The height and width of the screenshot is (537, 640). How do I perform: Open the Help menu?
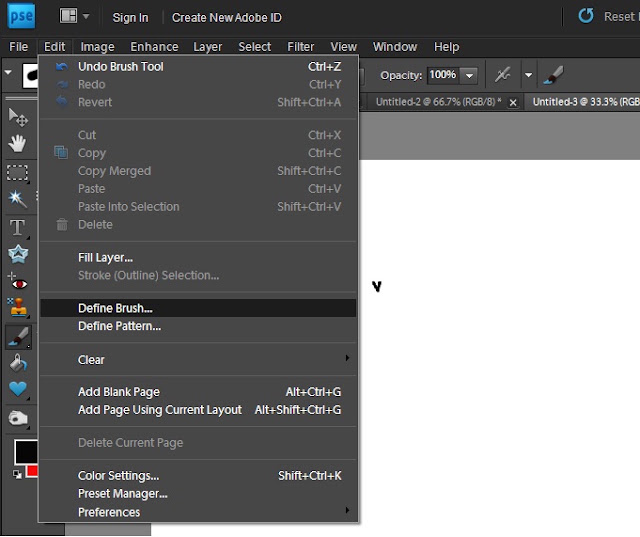tap(447, 47)
